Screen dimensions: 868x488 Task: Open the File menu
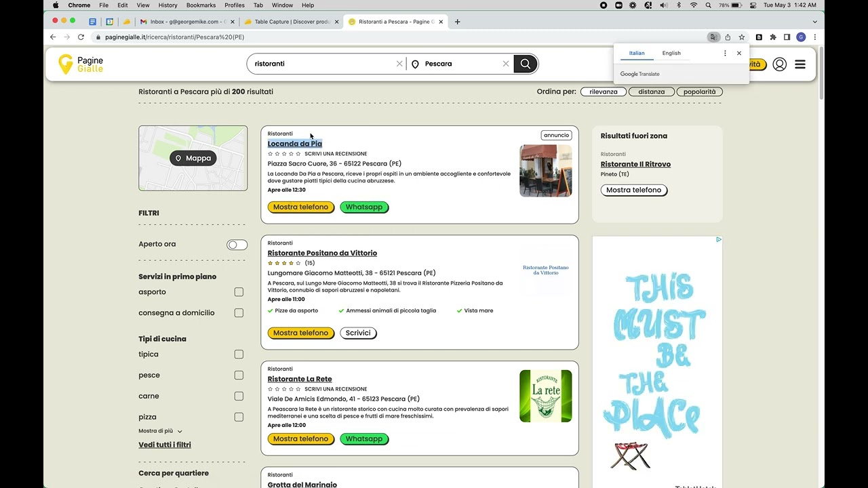tap(104, 5)
